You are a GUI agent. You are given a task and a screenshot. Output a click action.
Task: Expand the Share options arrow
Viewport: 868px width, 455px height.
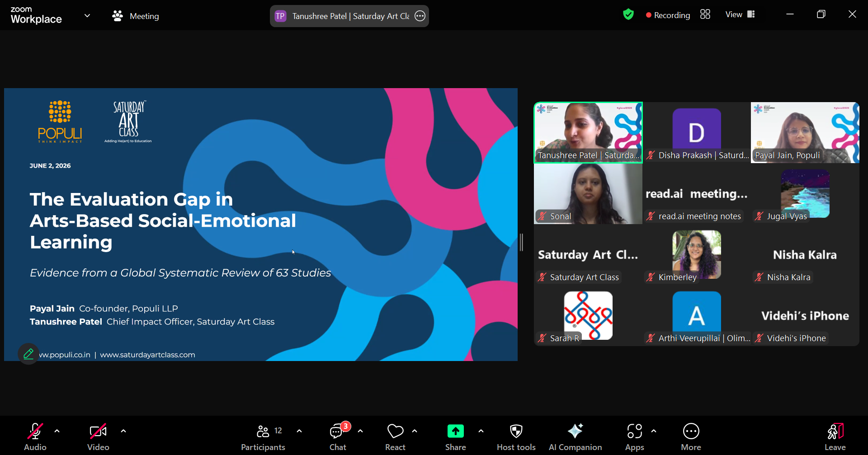click(481, 431)
